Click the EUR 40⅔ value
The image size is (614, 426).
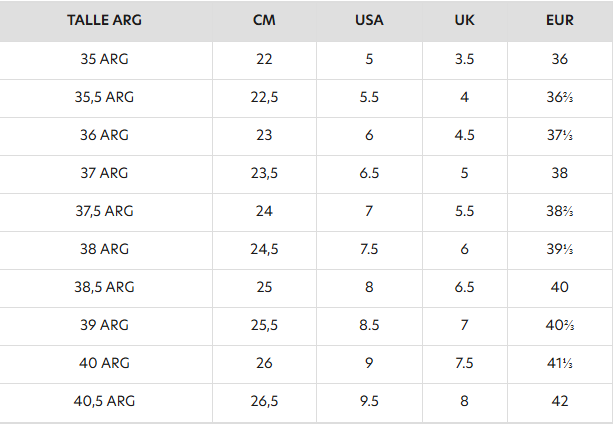click(x=560, y=325)
